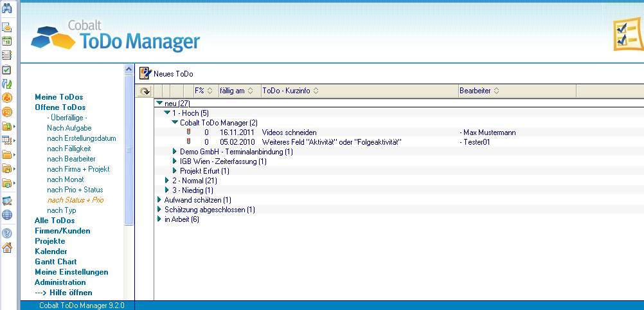Click the "Videos schneiden" todo entry
Screen dimensions: 644x310
(289, 132)
